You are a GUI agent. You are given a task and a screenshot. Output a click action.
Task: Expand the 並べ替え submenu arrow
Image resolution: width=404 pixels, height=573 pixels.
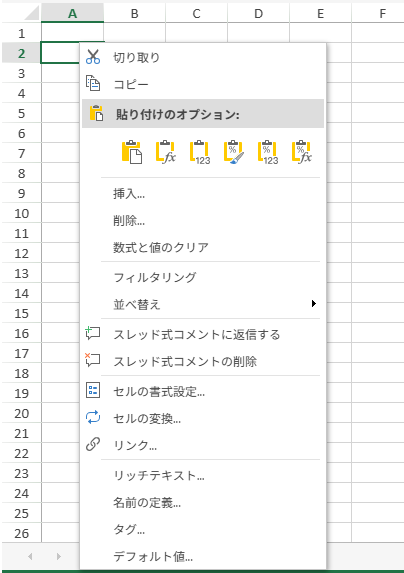click(313, 303)
